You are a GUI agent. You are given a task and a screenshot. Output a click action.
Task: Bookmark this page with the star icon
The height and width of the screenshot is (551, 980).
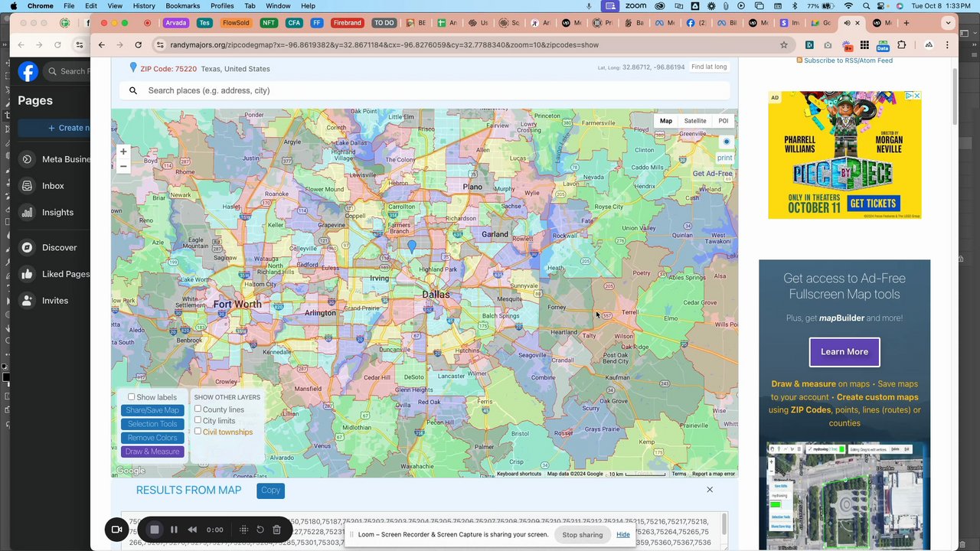coord(784,45)
